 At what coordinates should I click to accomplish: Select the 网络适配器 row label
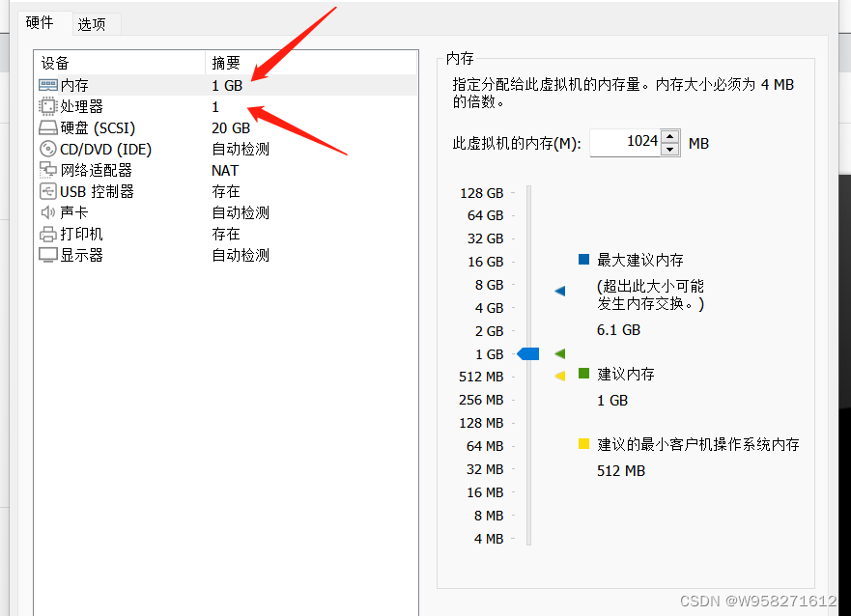(96, 170)
